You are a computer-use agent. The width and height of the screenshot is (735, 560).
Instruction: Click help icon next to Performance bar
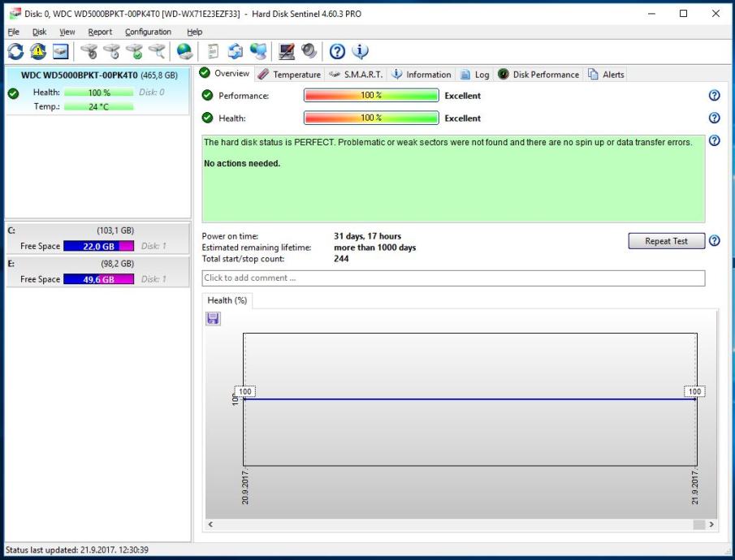[x=714, y=96]
